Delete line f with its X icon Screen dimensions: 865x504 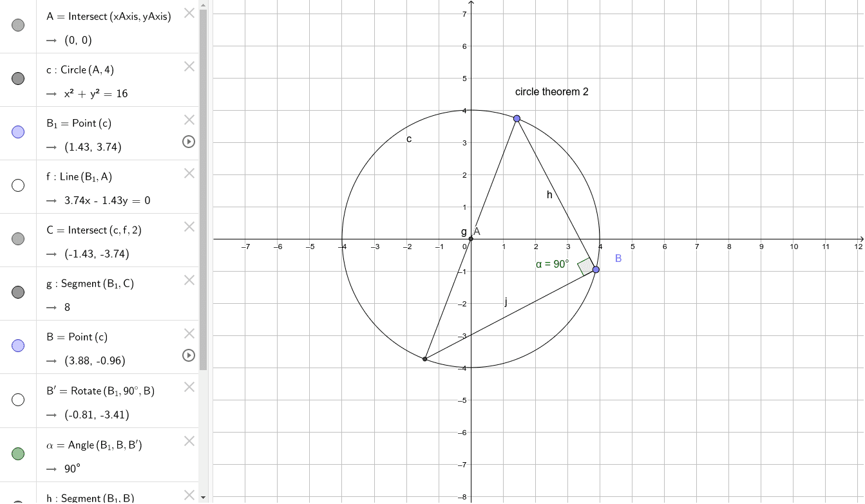(189, 173)
